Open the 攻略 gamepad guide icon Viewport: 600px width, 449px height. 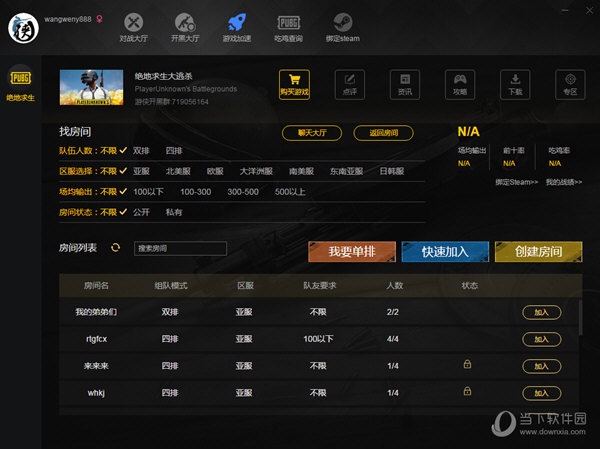tap(460, 85)
